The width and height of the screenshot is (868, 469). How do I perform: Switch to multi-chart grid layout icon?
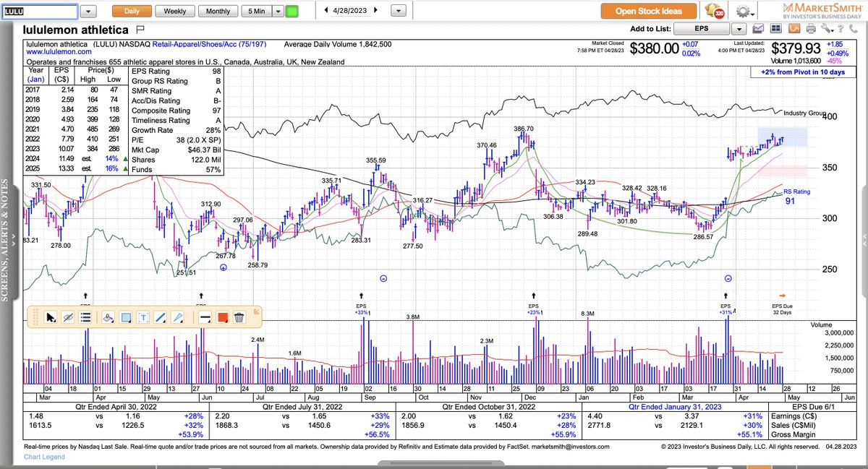coord(776,29)
